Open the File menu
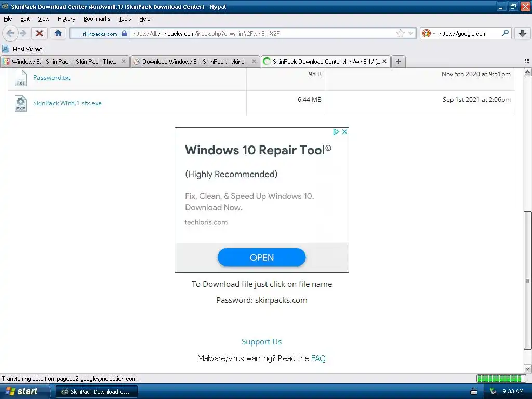 tap(8, 19)
